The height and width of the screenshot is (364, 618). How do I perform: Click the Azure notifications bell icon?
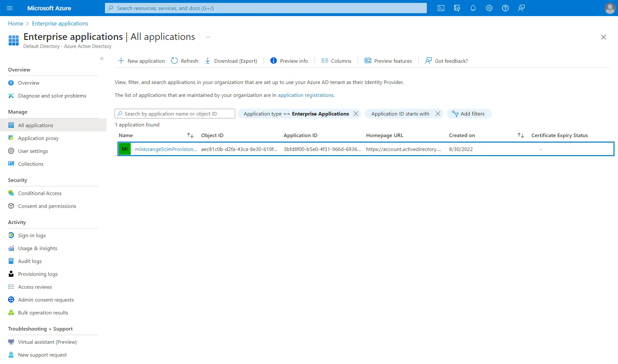point(473,8)
